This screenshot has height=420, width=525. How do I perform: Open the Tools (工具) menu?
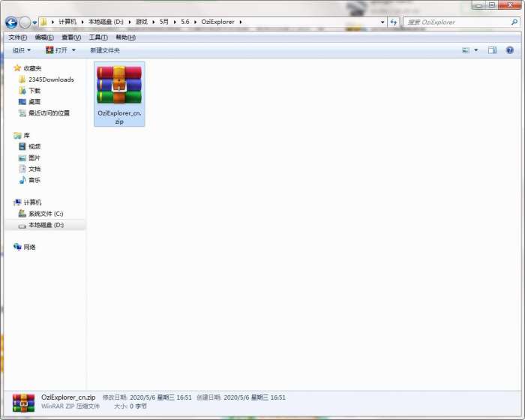(98, 37)
